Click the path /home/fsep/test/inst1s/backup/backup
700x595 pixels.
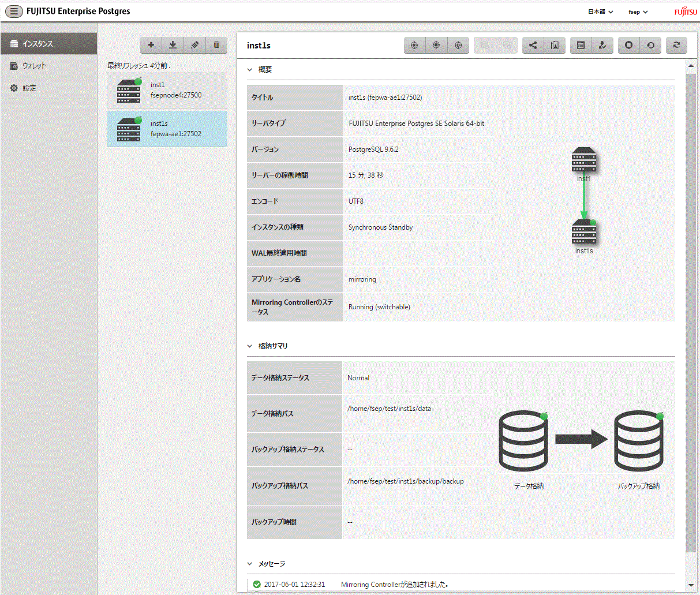(x=406, y=481)
